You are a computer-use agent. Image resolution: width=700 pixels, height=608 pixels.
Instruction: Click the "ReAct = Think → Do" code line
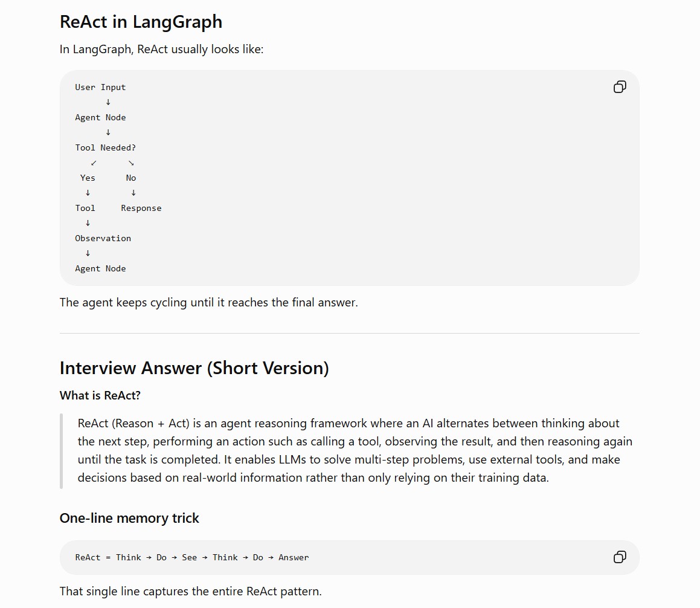click(192, 557)
